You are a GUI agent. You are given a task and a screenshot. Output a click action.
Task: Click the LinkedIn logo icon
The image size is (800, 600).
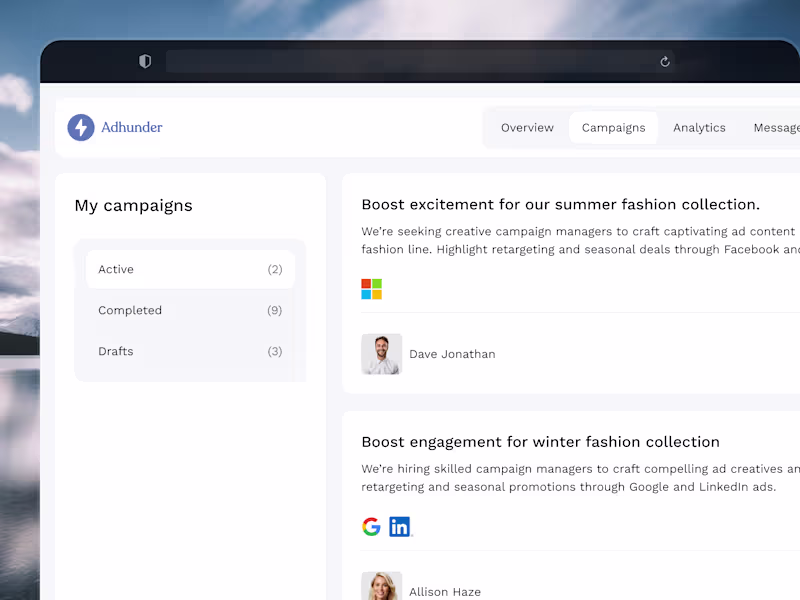(x=400, y=527)
